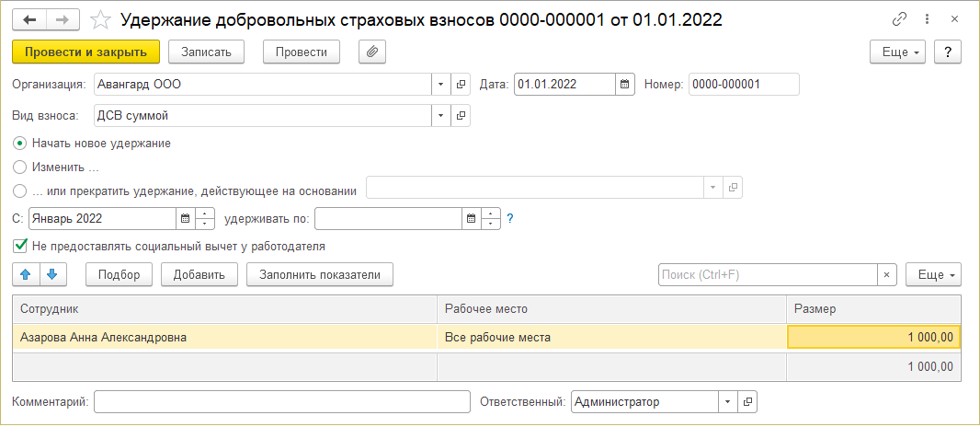Uncheck 'Не предоставлять социальный вычет у работодателя'
The height and width of the screenshot is (427, 980).
[x=20, y=247]
